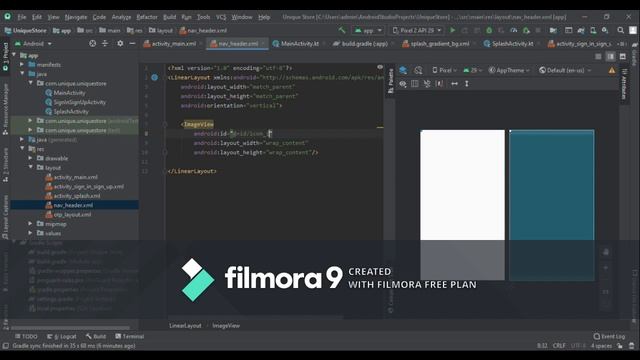The width and height of the screenshot is (640, 360).
Task: Expand the drawable folder
Action: (31, 158)
